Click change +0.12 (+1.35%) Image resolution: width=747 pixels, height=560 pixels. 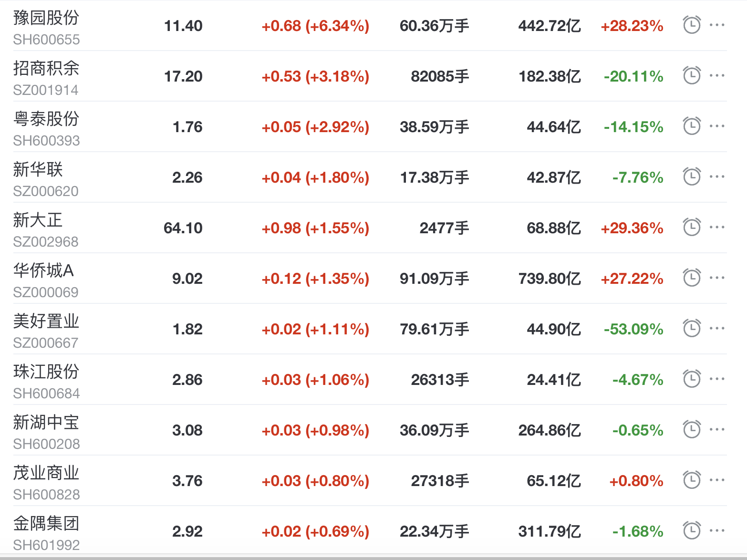315,279
